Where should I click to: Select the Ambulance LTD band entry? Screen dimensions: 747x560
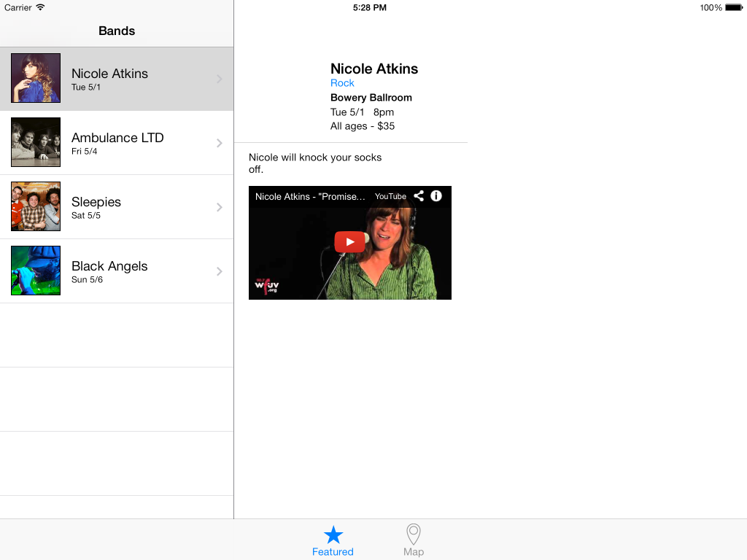pos(117,142)
